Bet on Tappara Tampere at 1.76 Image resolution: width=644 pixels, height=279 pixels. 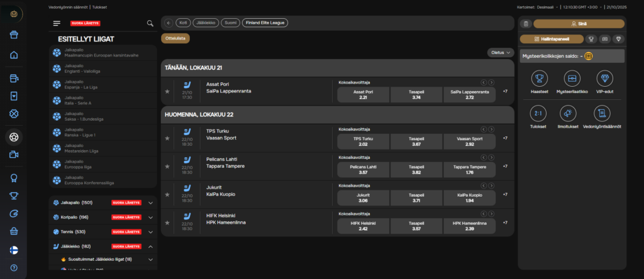pos(470,170)
